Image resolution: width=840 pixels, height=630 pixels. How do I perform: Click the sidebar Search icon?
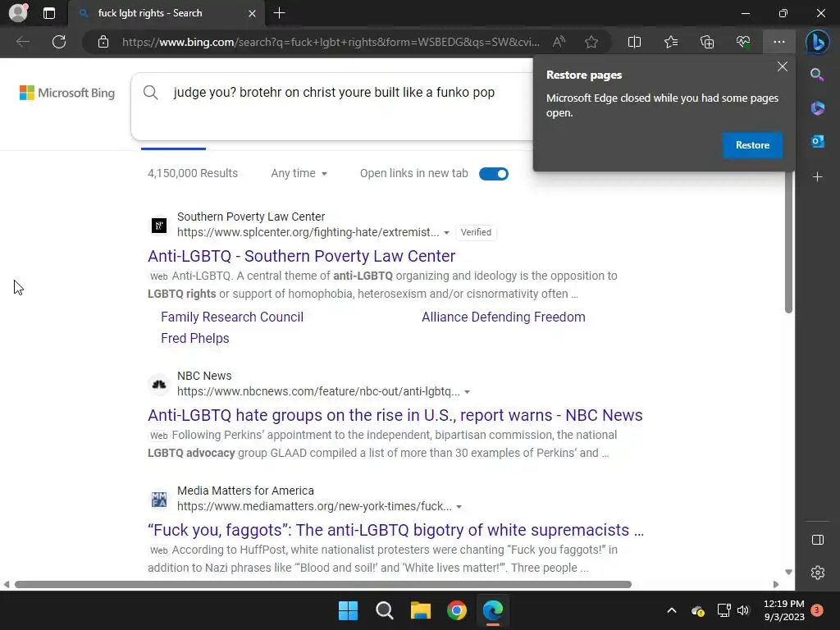[x=818, y=75]
